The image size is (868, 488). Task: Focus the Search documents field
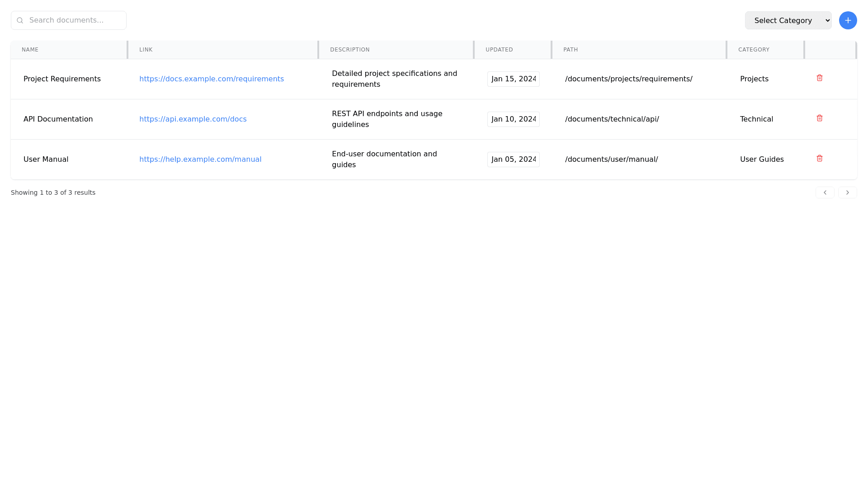click(75, 20)
